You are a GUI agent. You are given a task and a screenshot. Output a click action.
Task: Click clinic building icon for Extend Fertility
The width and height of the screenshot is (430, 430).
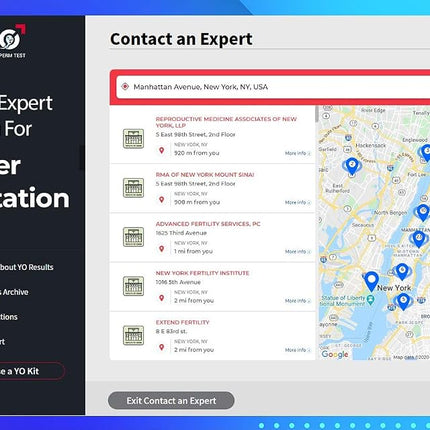click(133, 335)
